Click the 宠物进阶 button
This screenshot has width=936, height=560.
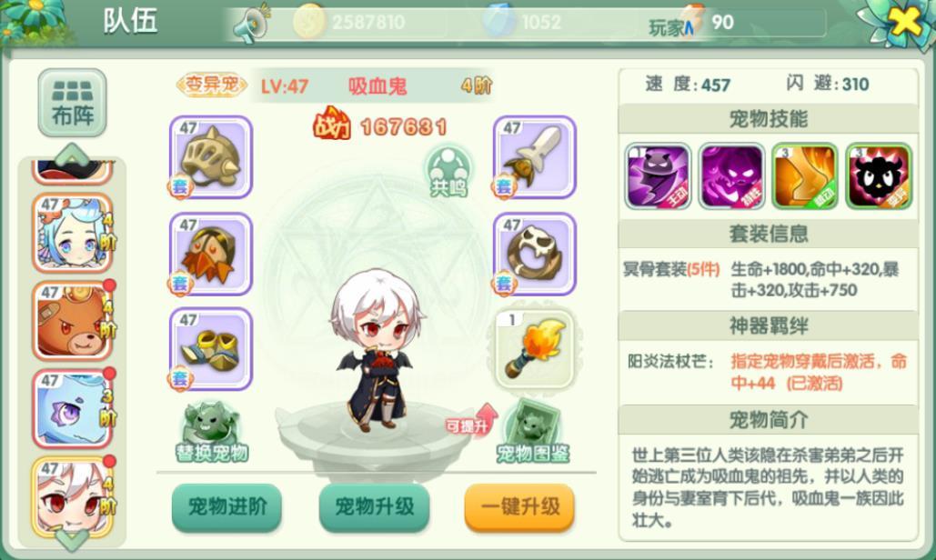coord(226,507)
